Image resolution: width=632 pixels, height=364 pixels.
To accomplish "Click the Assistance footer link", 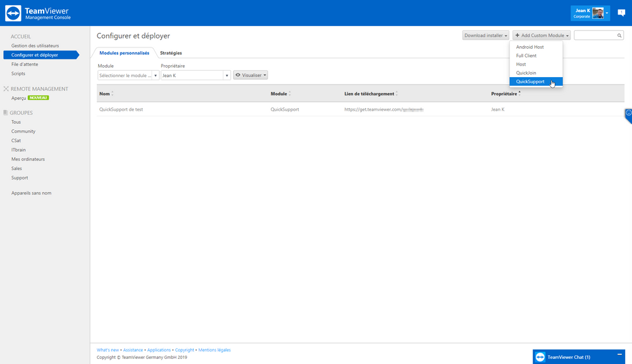I will 133,350.
